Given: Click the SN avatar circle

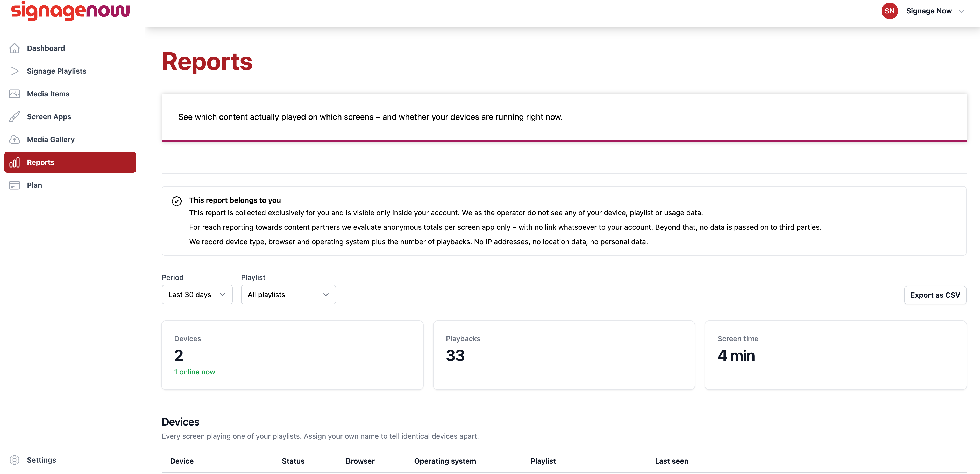Looking at the screenshot, I should 890,11.
